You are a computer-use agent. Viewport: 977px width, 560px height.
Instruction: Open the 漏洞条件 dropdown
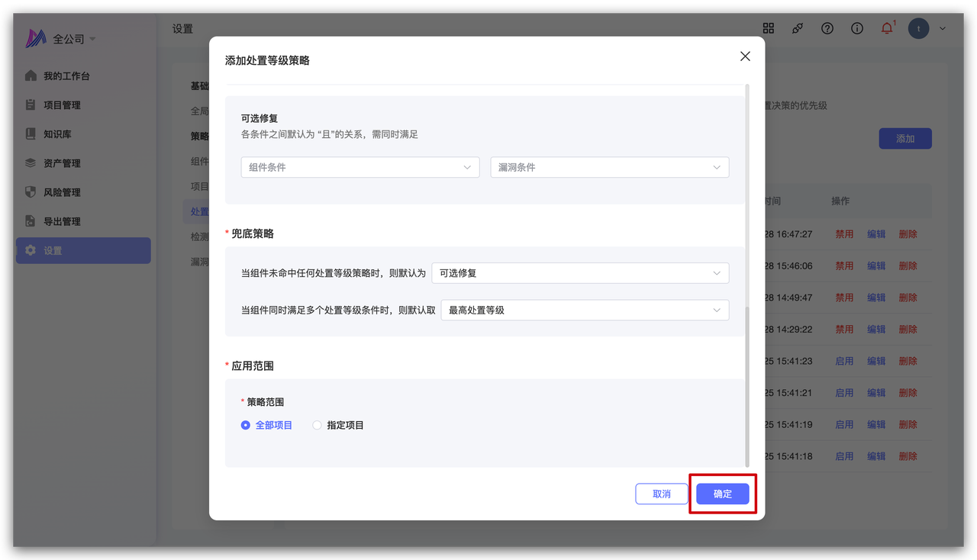pos(609,167)
